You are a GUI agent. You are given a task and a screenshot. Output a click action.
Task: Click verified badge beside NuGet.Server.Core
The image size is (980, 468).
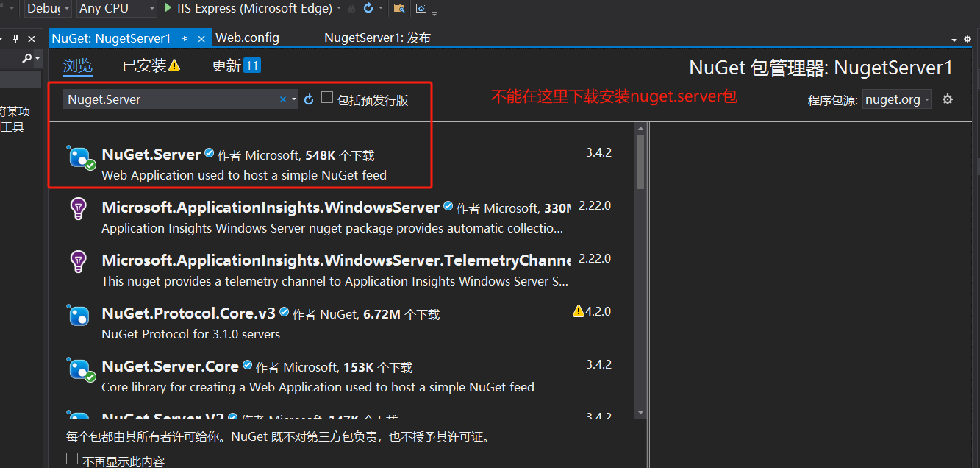247,365
